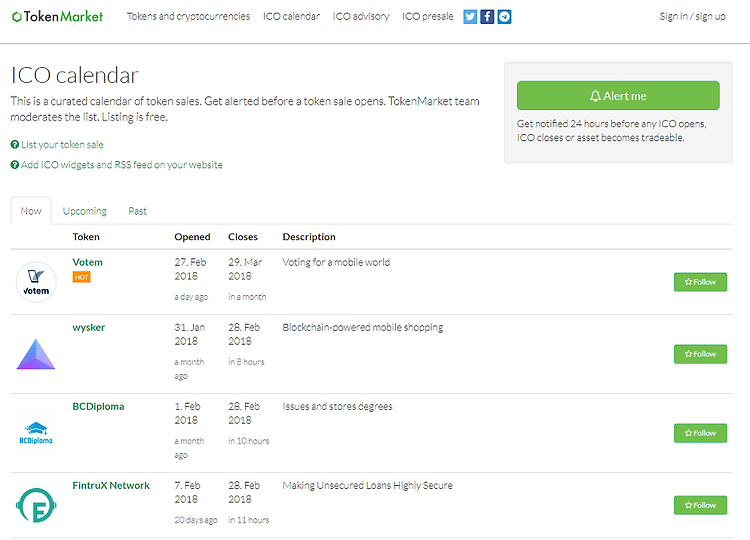750x540 pixels.
Task: Switch to the Upcoming tab
Action: (x=85, y=211)
